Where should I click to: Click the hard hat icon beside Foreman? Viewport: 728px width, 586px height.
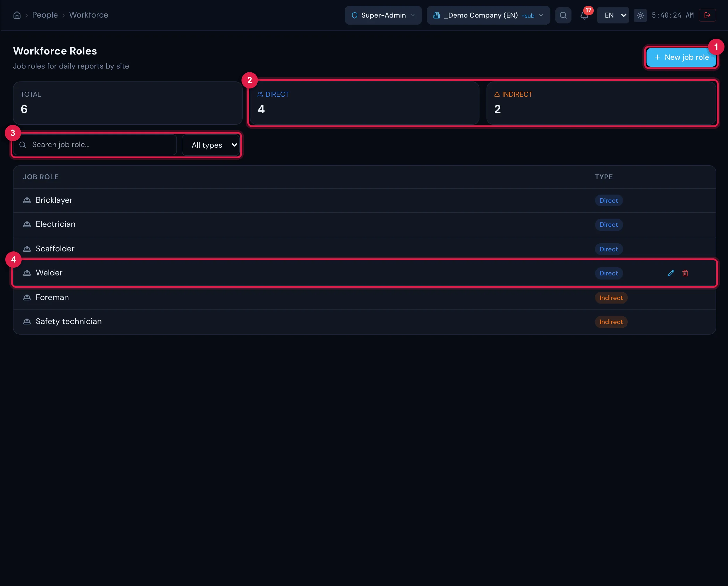[x=27, y=298]
